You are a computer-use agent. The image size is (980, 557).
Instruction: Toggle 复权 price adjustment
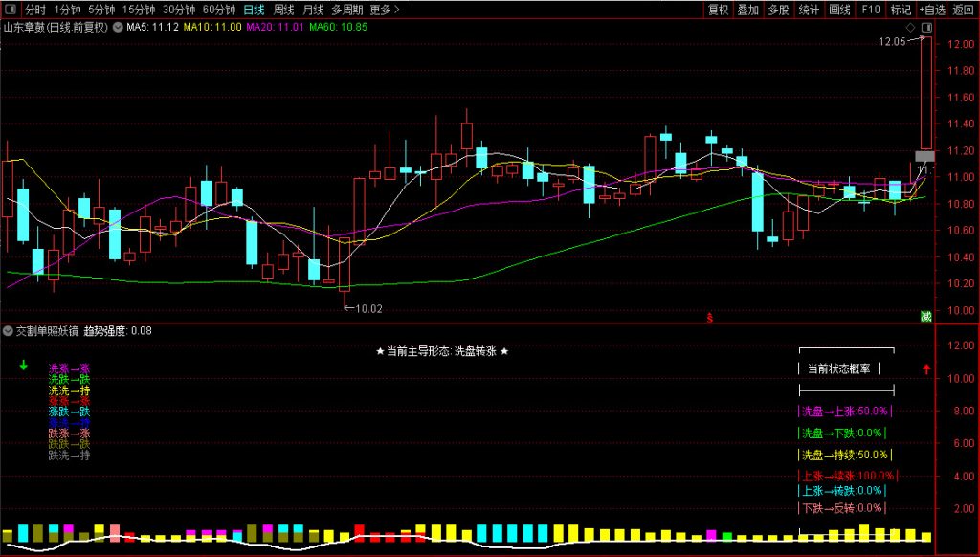[x=718, y=10]
